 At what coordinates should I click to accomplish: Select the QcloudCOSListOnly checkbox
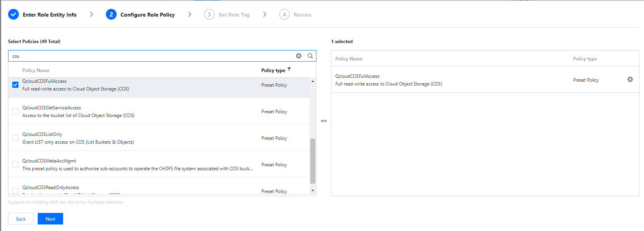tap(15, 138)
